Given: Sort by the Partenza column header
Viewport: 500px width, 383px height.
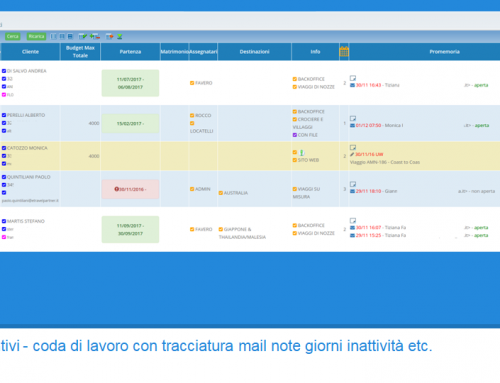Looking at the screenshot, I should tap(130, 52).
